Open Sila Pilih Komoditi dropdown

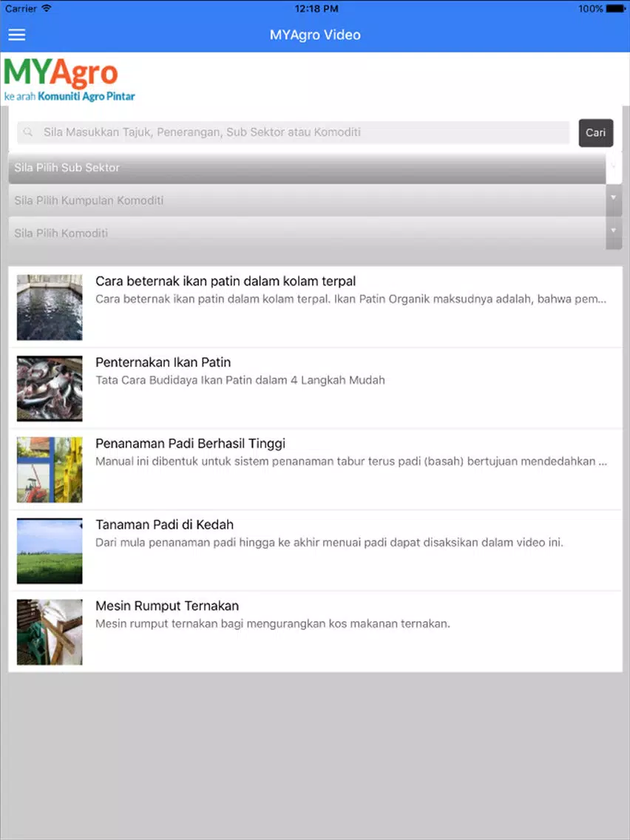315,233
